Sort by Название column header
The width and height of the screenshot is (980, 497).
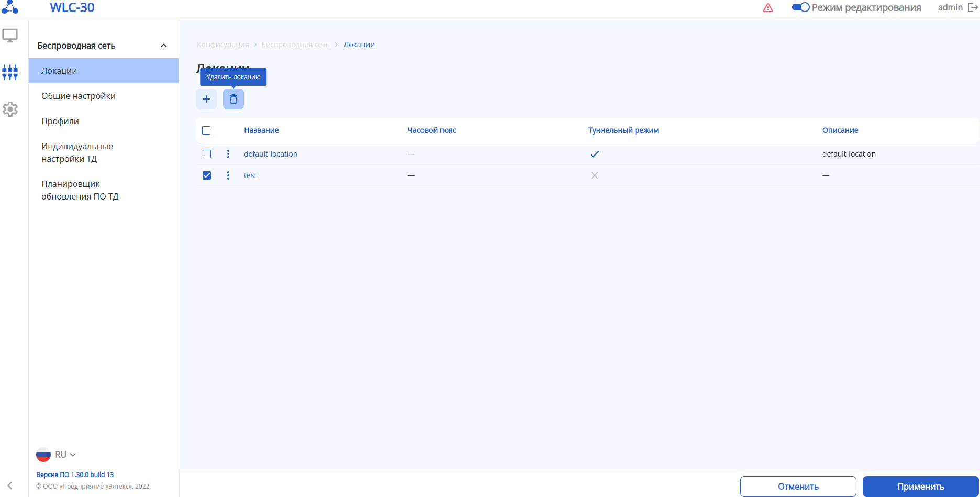click(x=261, y=130)
